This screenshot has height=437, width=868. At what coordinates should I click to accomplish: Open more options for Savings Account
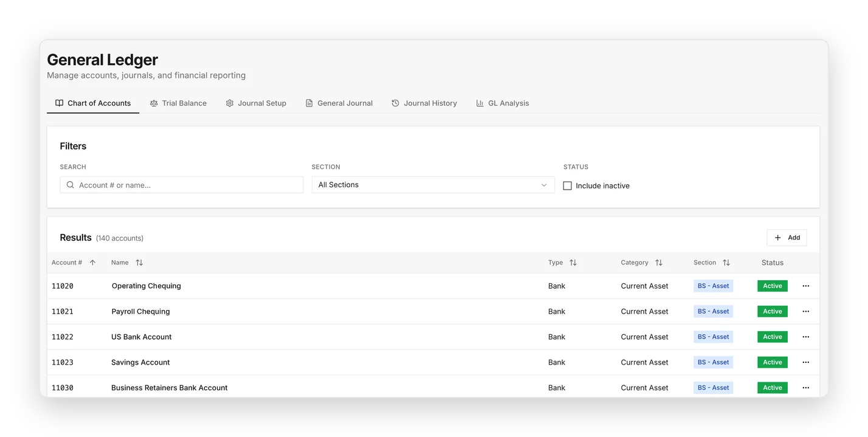click(806, 362)
